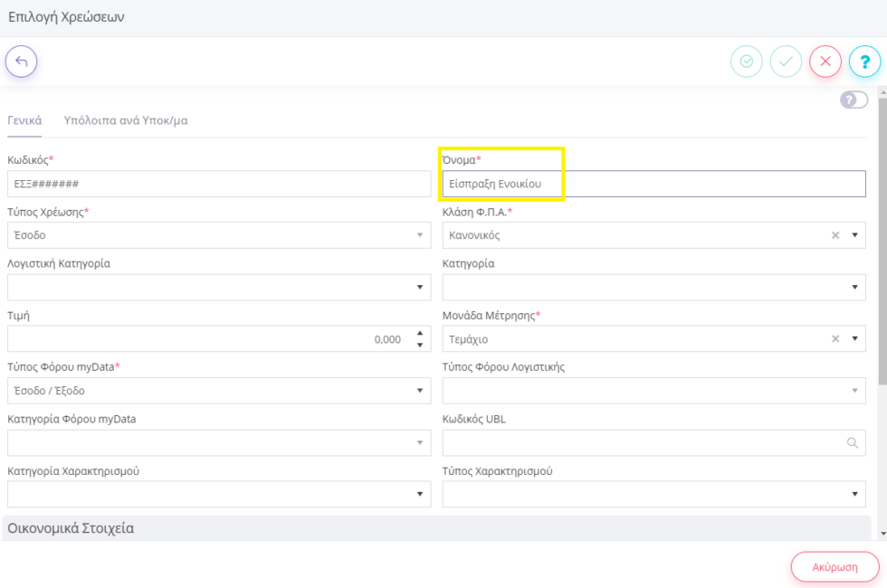The image size is (887, 588).
Task: Click the small grey help icon below toolbar
Action: tap(852, 99)
